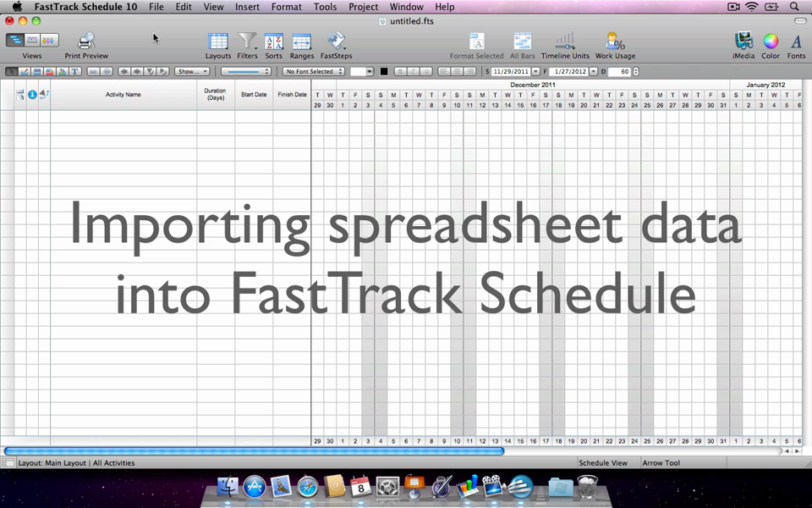Select the Text tool

pos(75,71)
